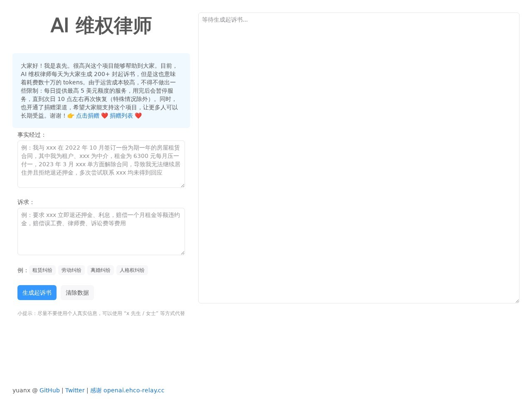Select the 劳动纠纷 example chip
This screenshot has height=399, width=532.
pyautogui.click(x=71, y=270)
